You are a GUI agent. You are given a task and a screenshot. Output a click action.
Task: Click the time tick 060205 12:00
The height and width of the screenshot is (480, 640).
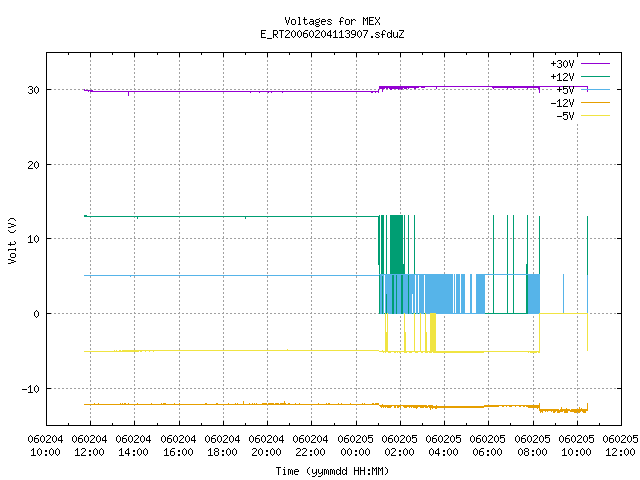[620, 446]
